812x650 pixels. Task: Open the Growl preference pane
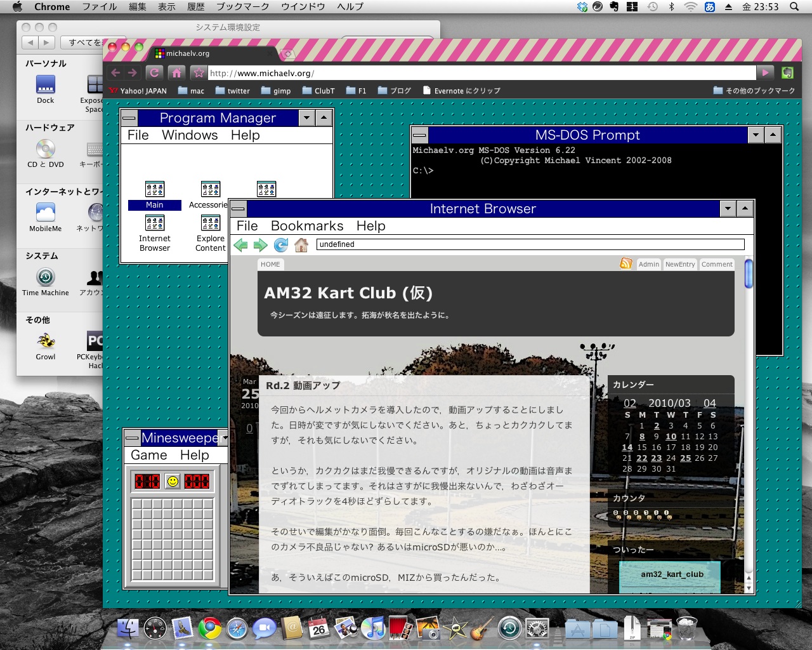click(x=46, y=346)
